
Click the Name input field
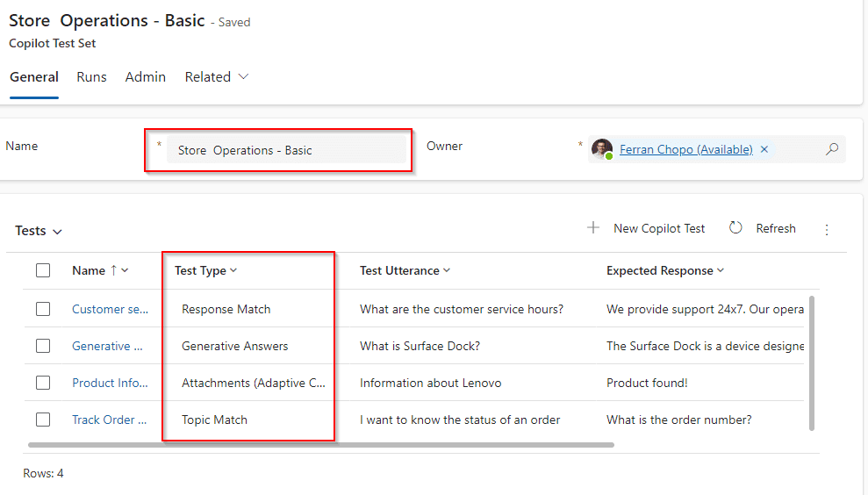[285, 150]
